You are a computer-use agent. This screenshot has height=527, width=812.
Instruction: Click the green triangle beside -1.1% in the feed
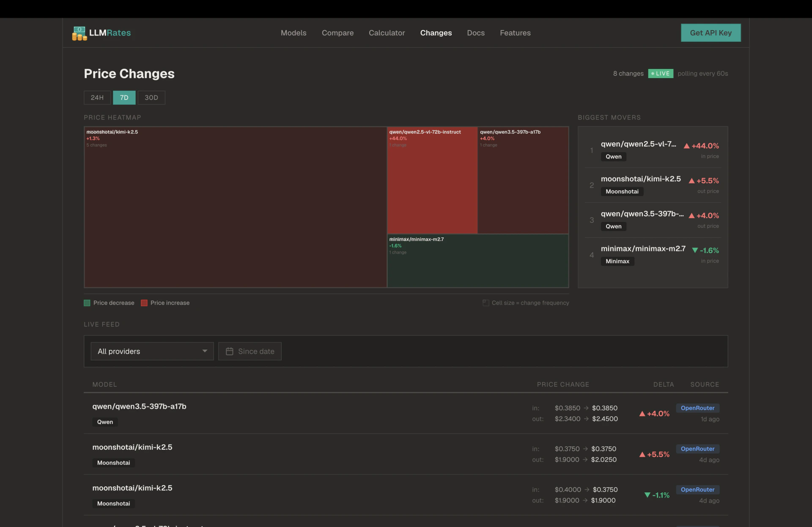point(647,495)
